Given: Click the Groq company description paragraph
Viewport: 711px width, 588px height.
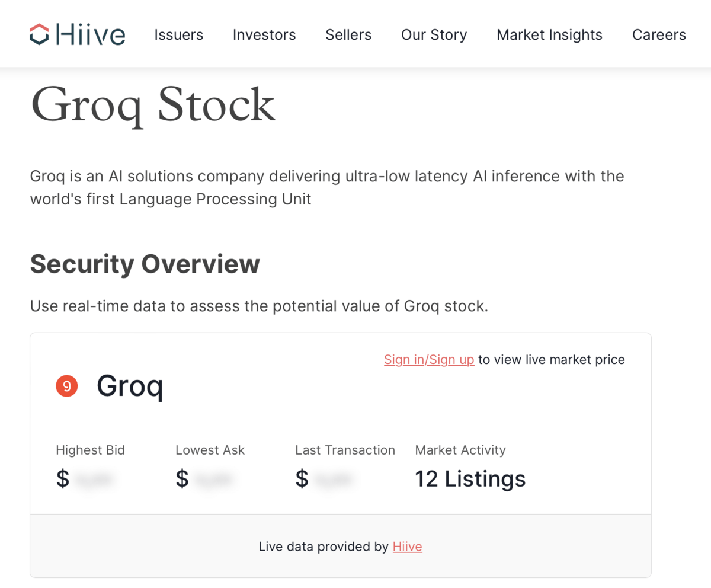Looking at the screenshot, I should click(327, 187).
